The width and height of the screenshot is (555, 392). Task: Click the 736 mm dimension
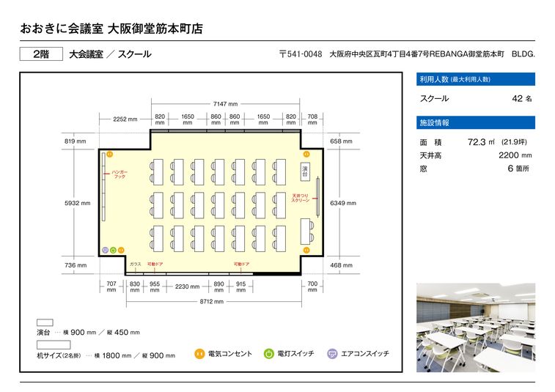pos(76,265)
